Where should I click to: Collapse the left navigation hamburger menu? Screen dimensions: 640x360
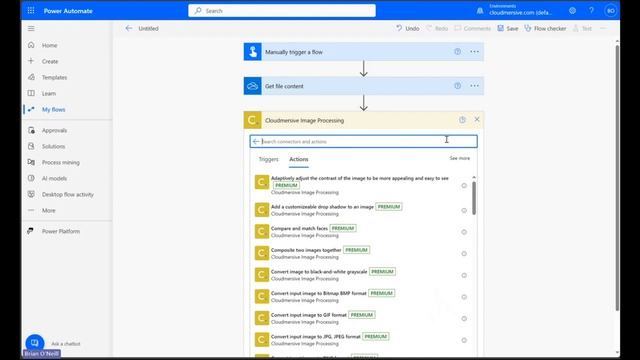coord(31,29)
